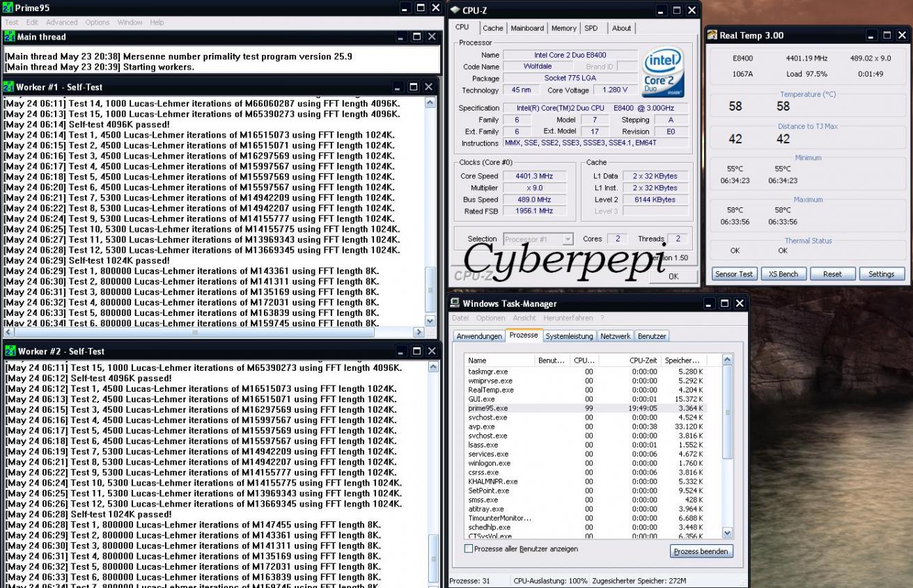Click scroll up arrow in Worker #1 log
The width and height of the screenshot is (913, 588).
click(430, 103)
